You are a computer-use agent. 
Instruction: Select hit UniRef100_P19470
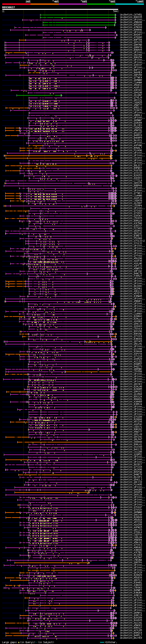coord(131,110)
